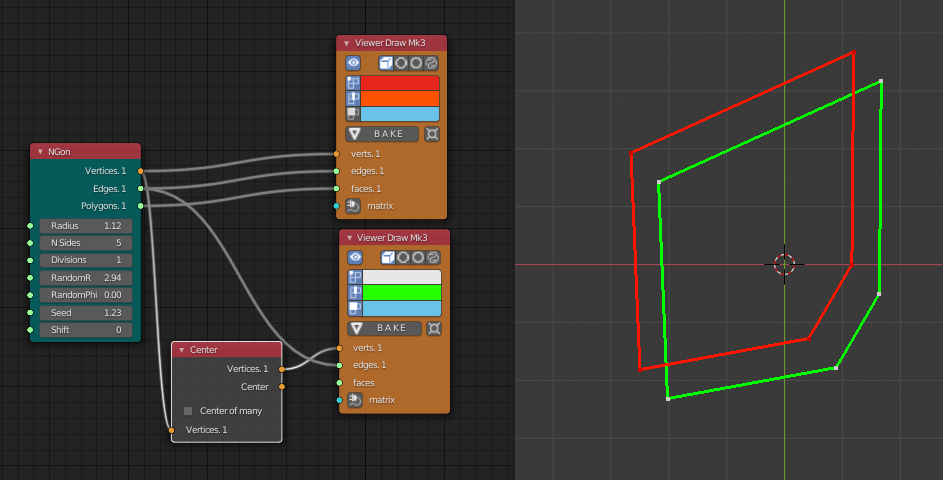
Task: Toggle eye visibility on bottom Viewer Draw Mk3
Action: pos(355,257)
